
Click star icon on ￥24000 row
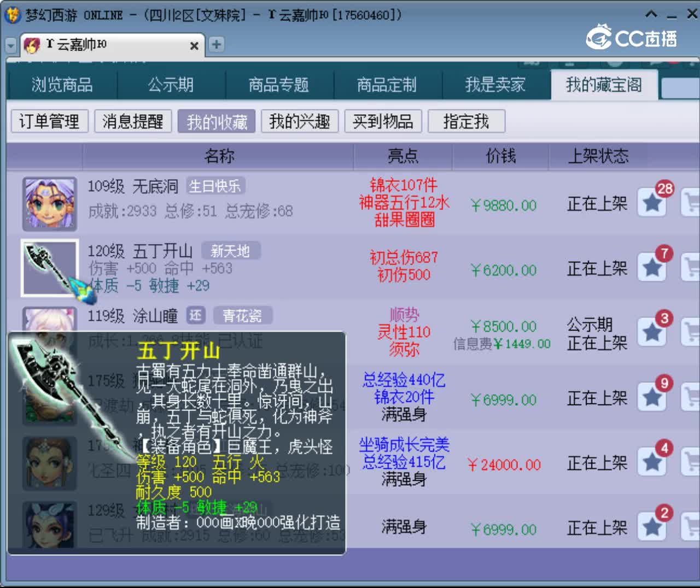point(652,462)
